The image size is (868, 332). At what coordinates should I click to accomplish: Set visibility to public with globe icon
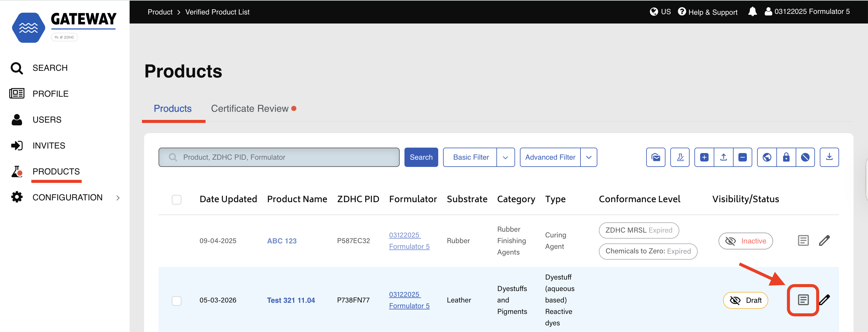pos(766,157)
